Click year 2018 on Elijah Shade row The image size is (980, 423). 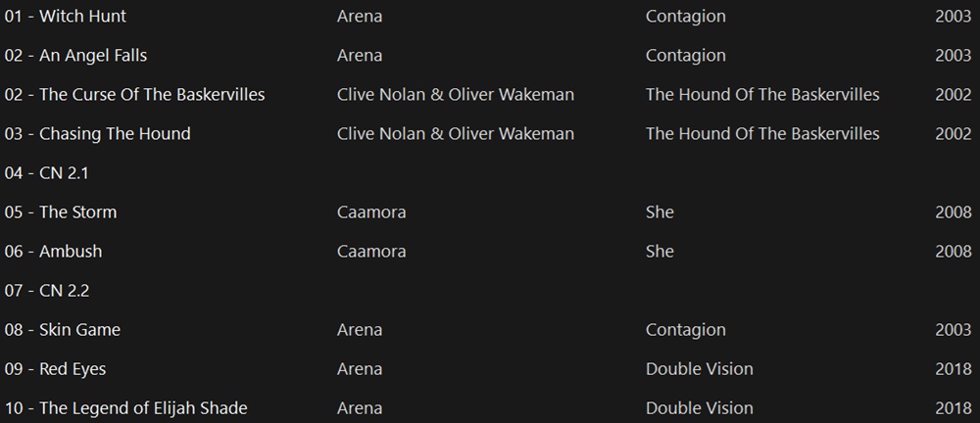click(x=954, y=408)
